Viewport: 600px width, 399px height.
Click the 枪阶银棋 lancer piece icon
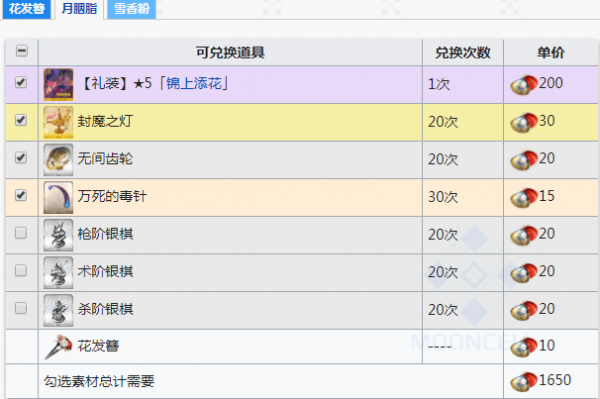click(58, 235)
